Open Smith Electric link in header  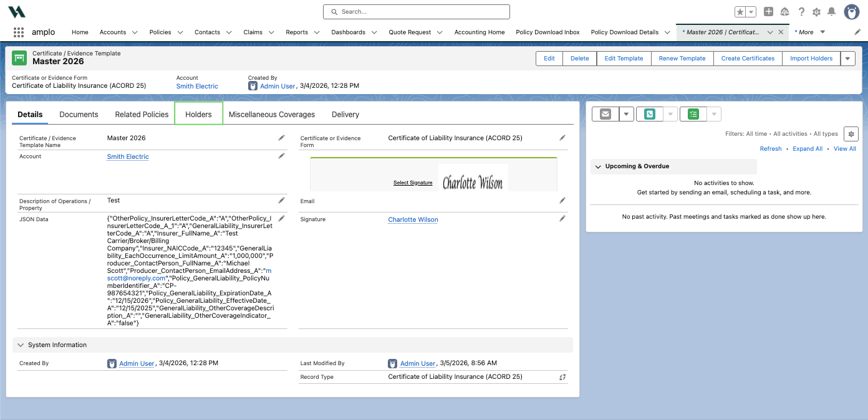pos(197,86)
